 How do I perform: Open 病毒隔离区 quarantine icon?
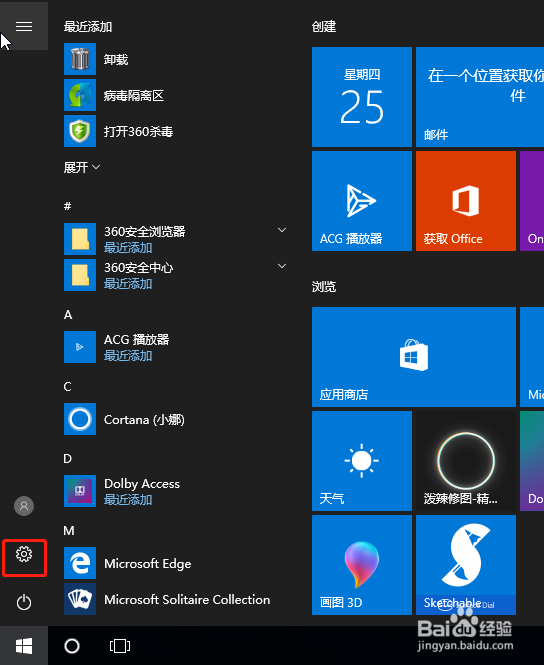click(x=80, y=95)
